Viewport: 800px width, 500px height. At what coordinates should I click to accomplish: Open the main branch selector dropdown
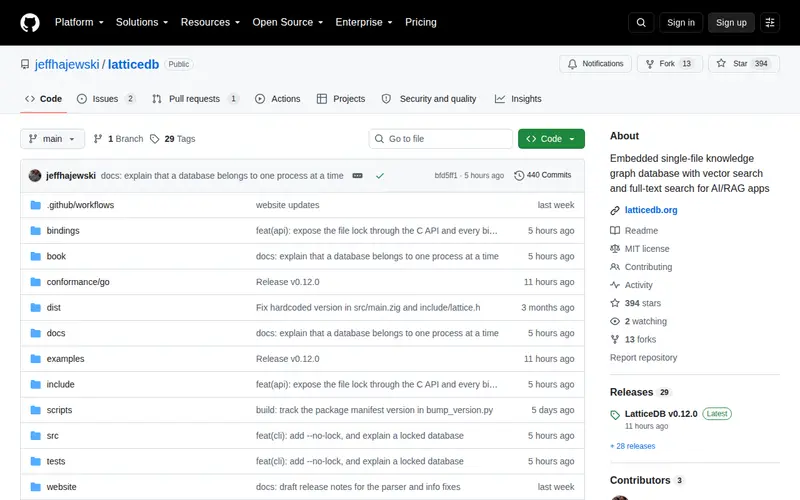[52, 139]
